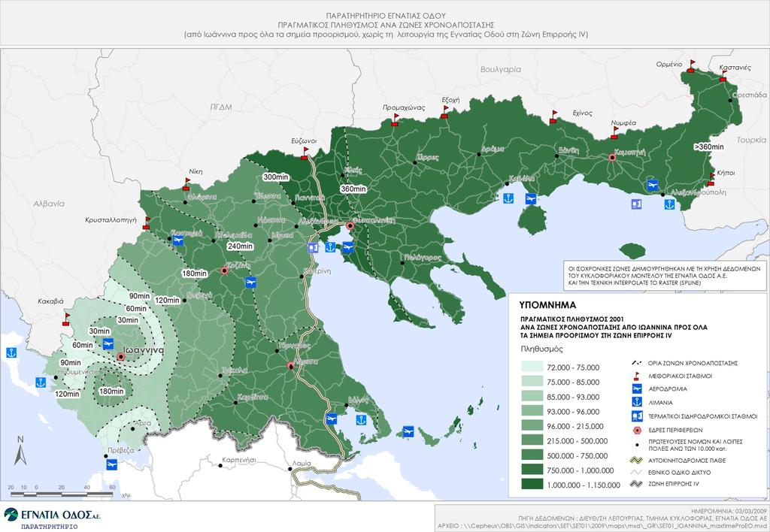Click the 72.000 - 75.000 legend swatch
This screenshot has height=532, width=770.
tap(532, 367)
